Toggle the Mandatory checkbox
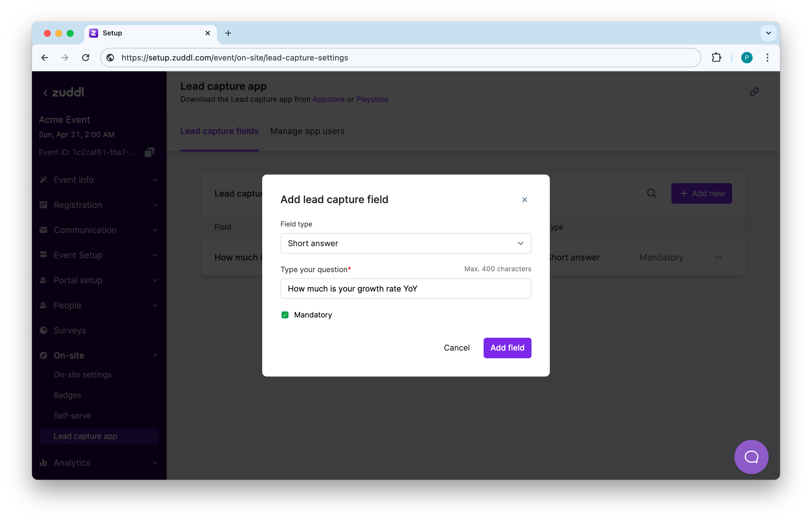 [x=285, y=315]
